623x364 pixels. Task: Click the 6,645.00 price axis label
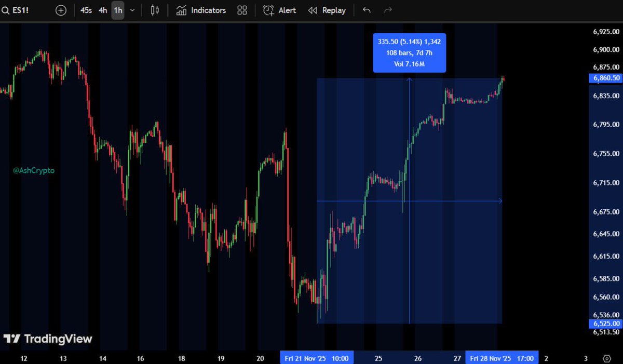(606, 235)
